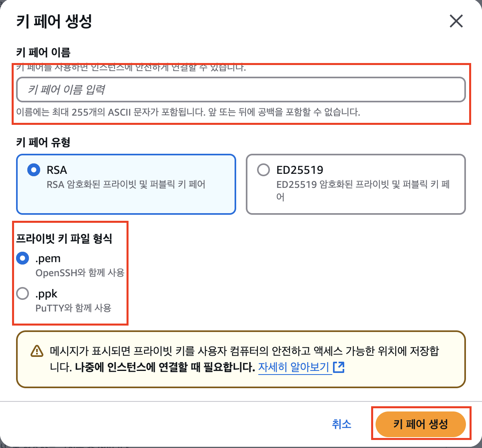The height and width of the screenshot is (448, 482).
Task: Select the RSA radio button
Action: [x=34, y=170]
